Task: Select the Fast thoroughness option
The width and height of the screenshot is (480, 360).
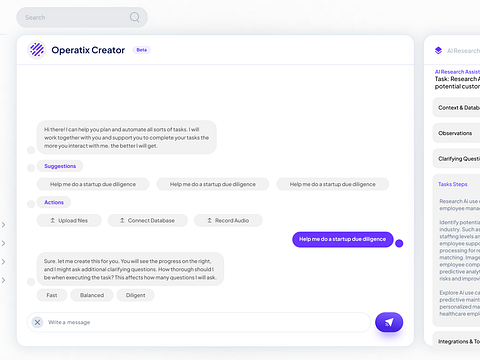Action: [x=52, y=295]
